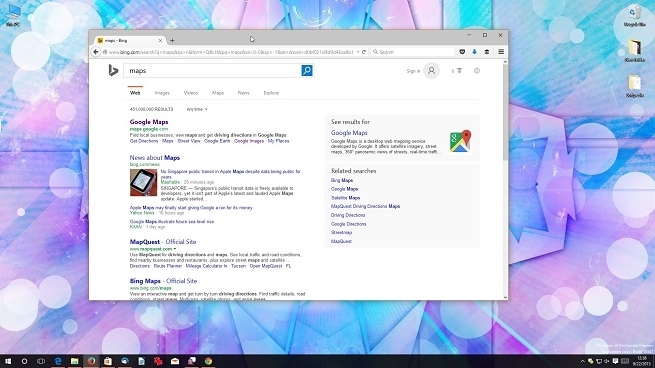Click the Firefox Search input field
655x368 pixels.
pyautogui.click(x=413, y=52)
